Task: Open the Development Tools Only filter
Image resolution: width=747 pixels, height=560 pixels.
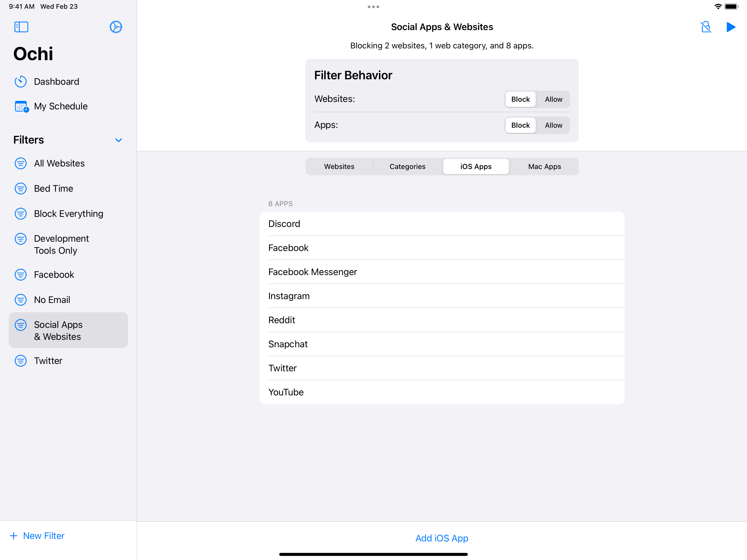Action: (61, 244)
